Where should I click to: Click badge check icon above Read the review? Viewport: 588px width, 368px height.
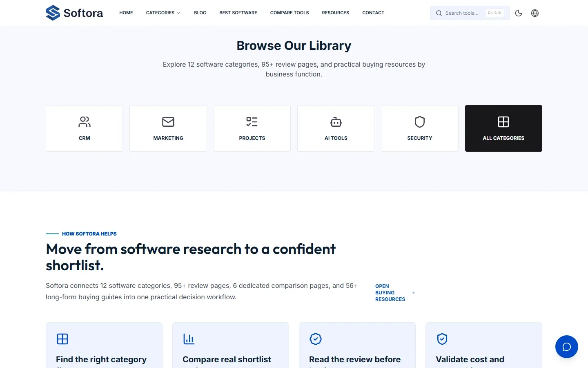tap(316, 339)
